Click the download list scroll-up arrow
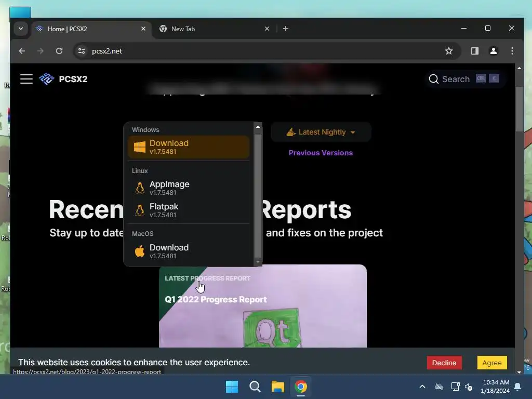 tap(258, 127)
